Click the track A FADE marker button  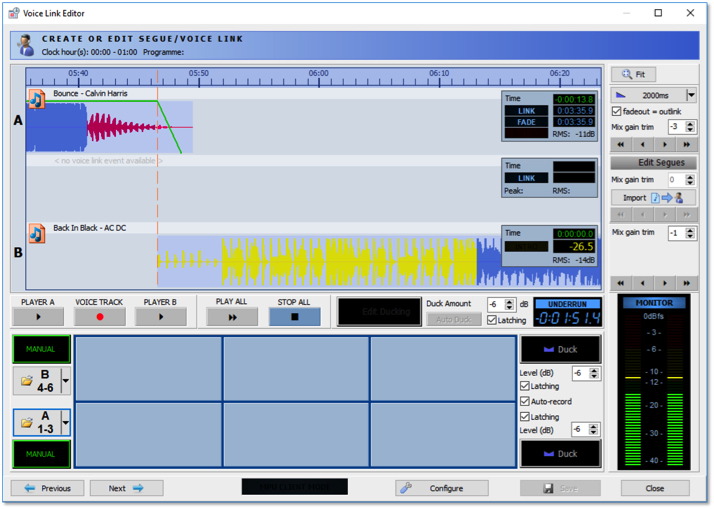click(526, 122)
